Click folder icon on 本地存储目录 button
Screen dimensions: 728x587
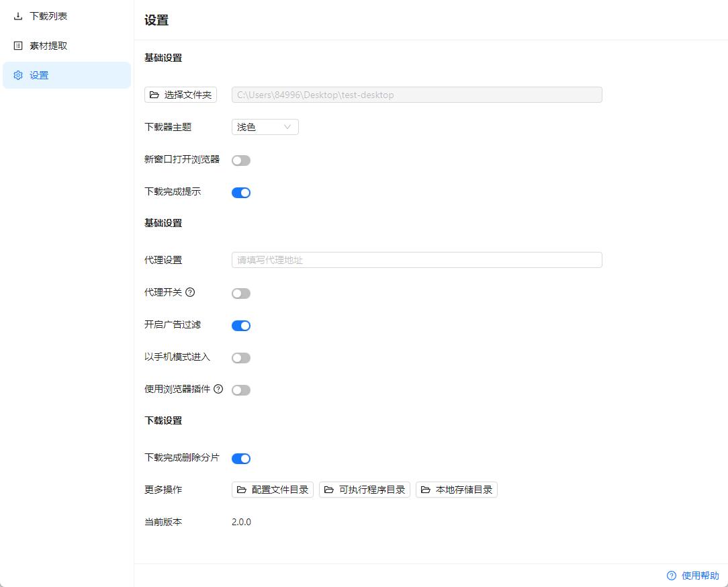pos(426,490)
